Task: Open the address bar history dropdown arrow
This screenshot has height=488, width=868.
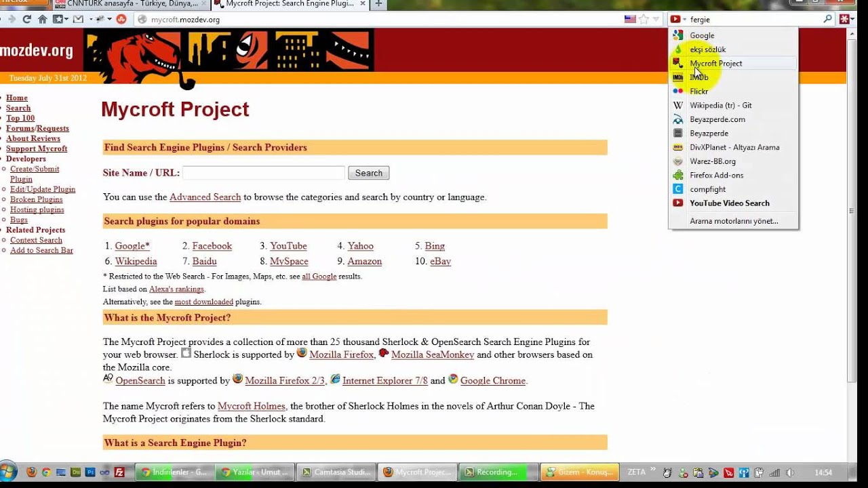Action: [x=656, y=19]
